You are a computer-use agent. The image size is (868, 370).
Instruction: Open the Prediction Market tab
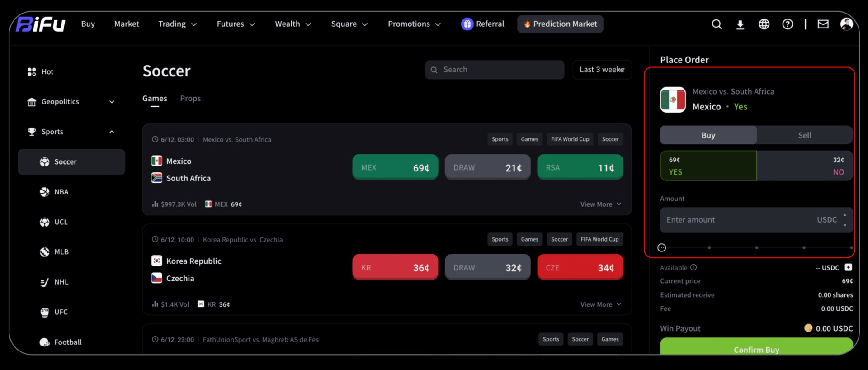tap(560, 24)
